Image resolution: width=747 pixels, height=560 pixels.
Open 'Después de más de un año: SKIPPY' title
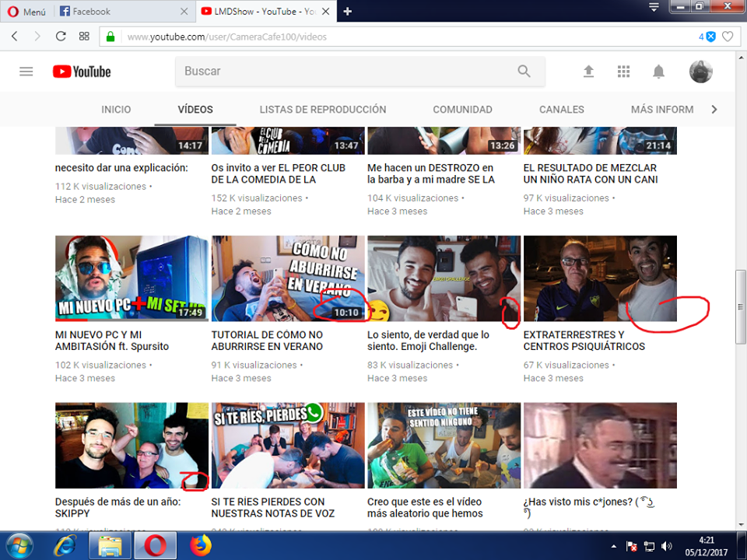tap(117, 508)
